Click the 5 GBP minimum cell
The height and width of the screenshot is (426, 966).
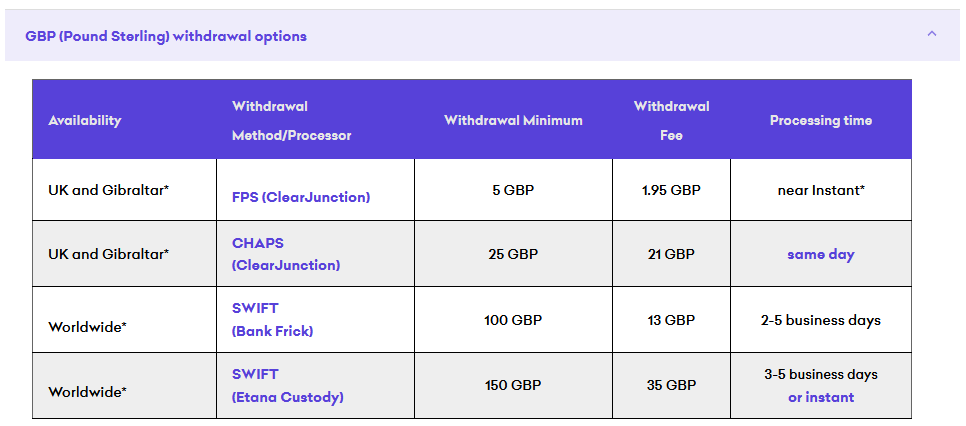pyautogui.click(x=513, y=190)
